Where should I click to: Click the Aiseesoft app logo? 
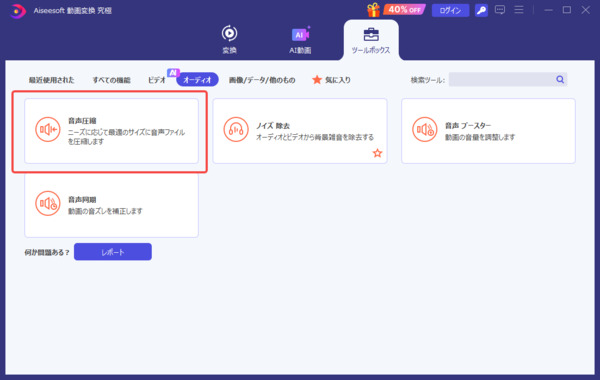pyautogui.click(x=17, y=11)
